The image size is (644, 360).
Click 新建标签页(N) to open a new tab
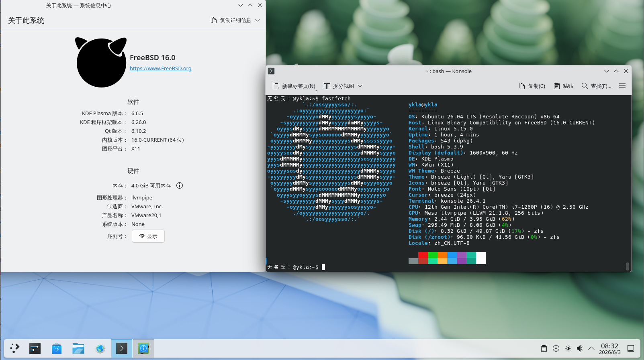coord(294,86)
